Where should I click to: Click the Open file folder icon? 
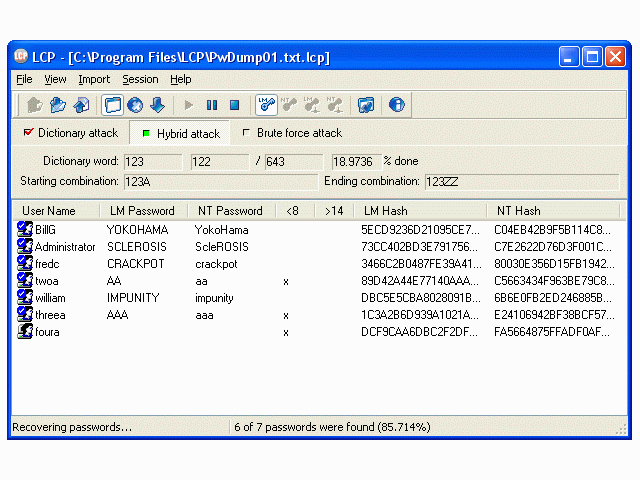(x=58, y=104)
